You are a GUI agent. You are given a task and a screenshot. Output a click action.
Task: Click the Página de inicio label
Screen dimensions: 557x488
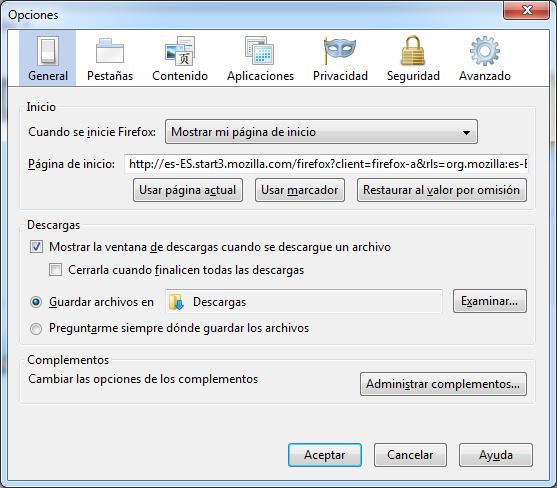(x=71, y=164)
